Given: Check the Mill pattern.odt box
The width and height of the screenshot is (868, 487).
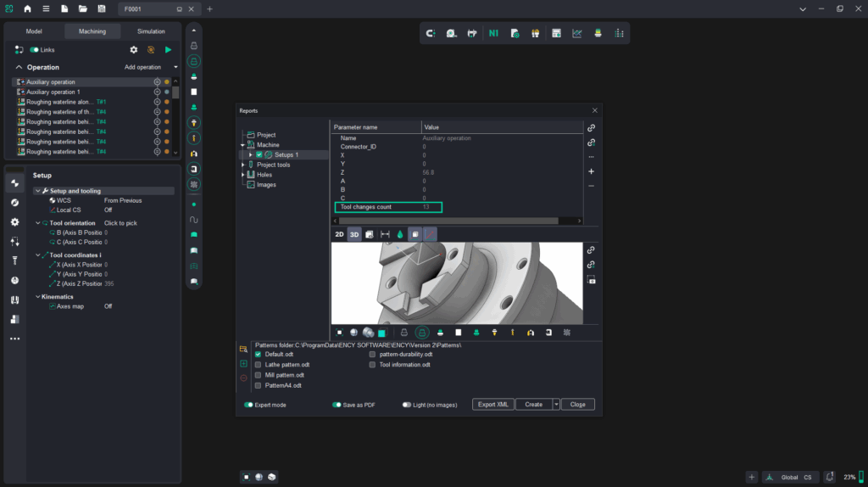Looking at the screenshot, I should coord(258,375).
